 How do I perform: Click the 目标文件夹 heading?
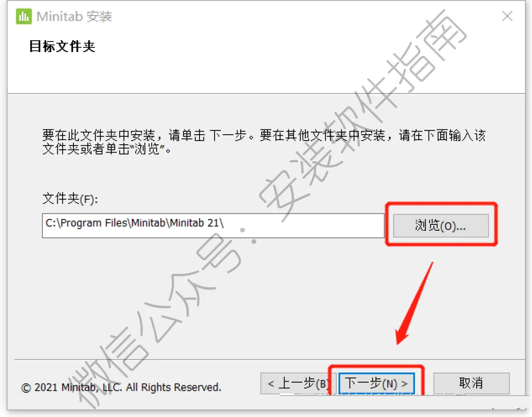62,47
